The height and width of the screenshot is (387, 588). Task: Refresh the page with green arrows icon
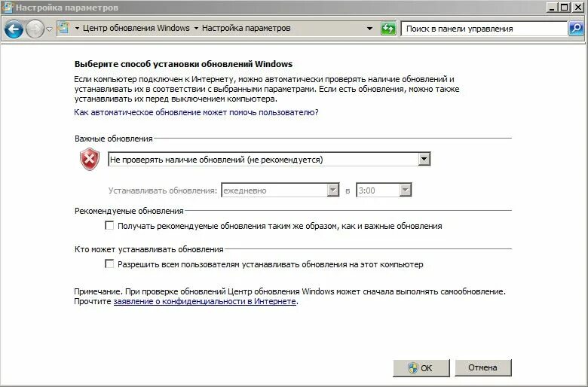[388, 29]
